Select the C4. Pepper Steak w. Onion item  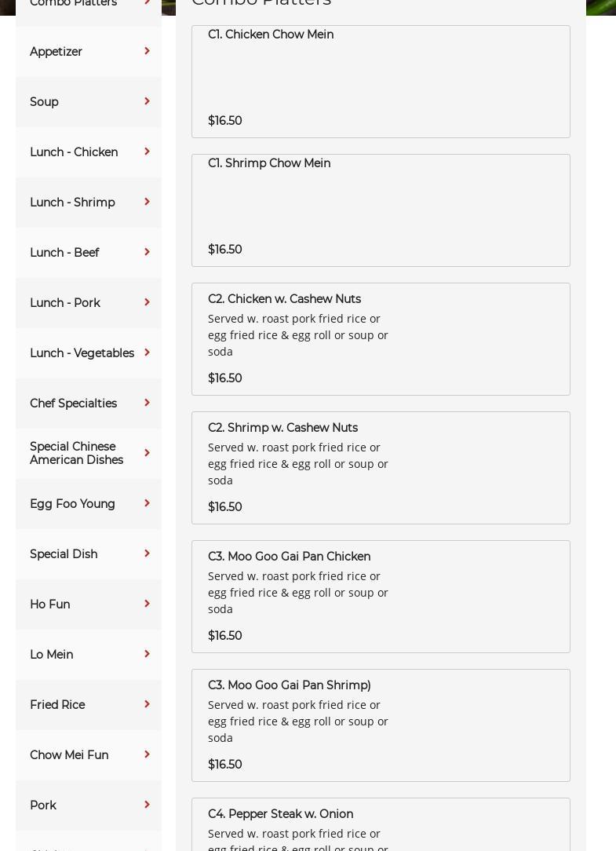click(x=381, y=824)
